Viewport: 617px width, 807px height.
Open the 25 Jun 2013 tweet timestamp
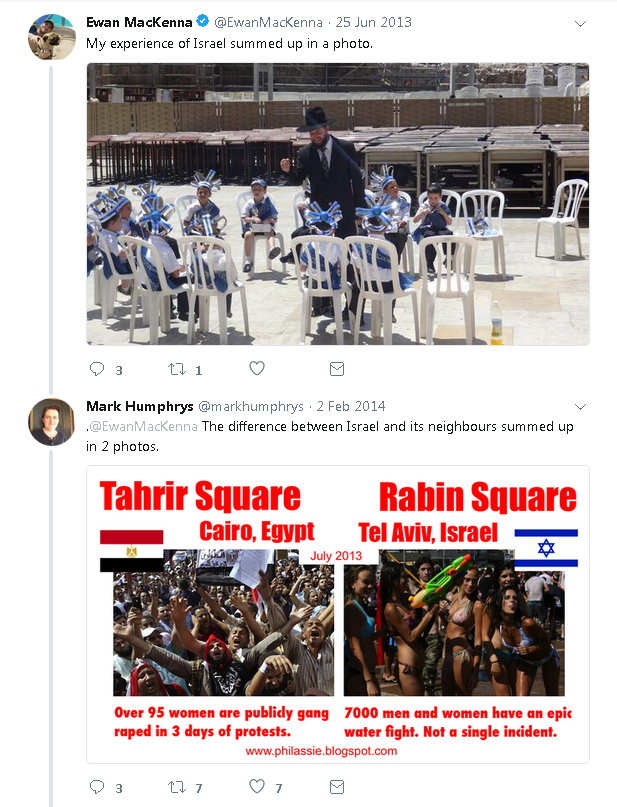(374, 22)
